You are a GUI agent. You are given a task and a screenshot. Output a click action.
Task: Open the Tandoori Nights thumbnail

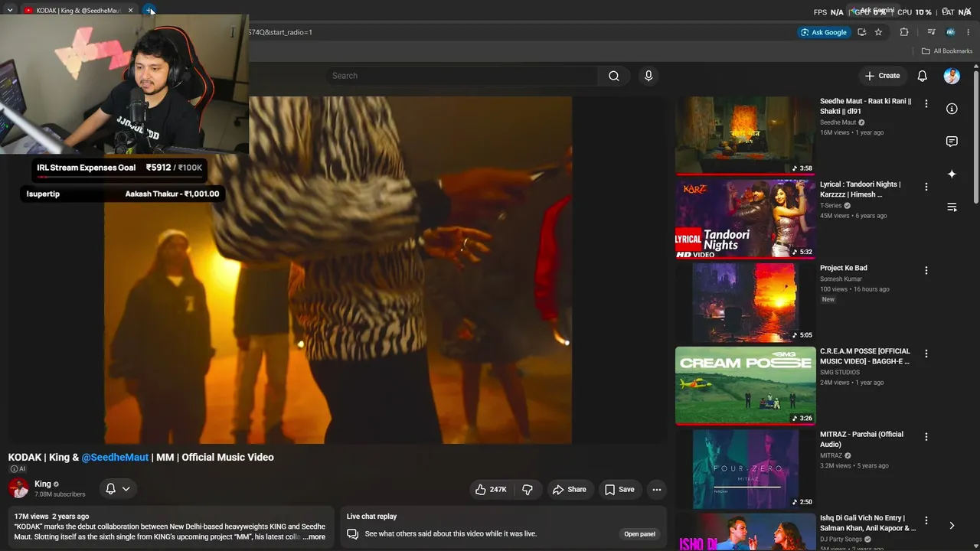point(745,219)
